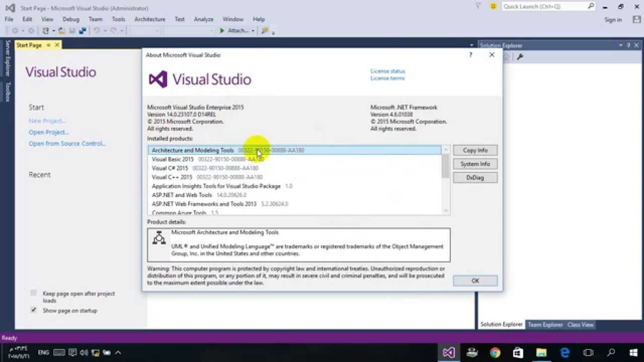Open the Solution Configurations combo box

click(x=144, y=31)
